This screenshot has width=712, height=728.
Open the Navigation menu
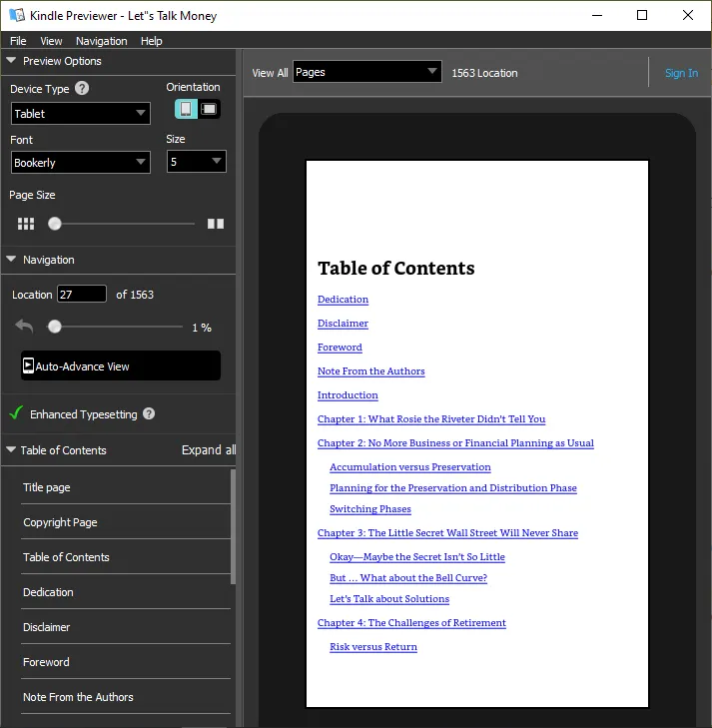pos(102,41)
